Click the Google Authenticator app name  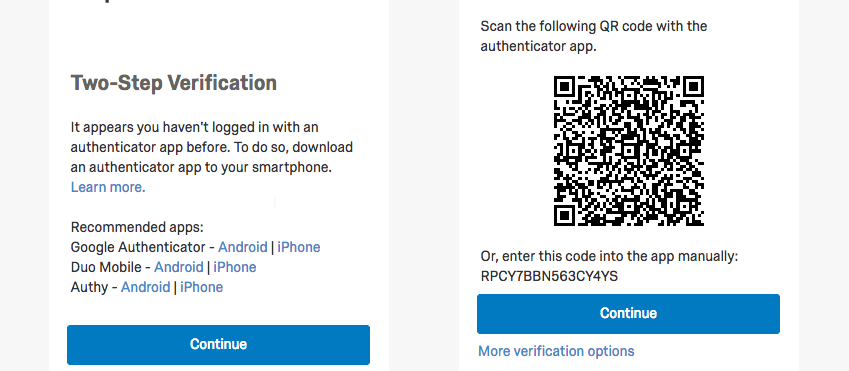point(138,247)
